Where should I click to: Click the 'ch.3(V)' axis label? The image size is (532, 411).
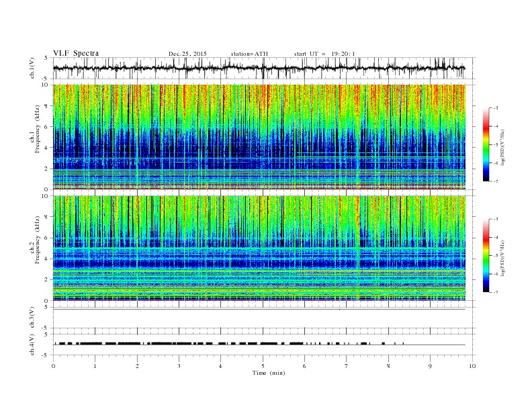point(32,318)
